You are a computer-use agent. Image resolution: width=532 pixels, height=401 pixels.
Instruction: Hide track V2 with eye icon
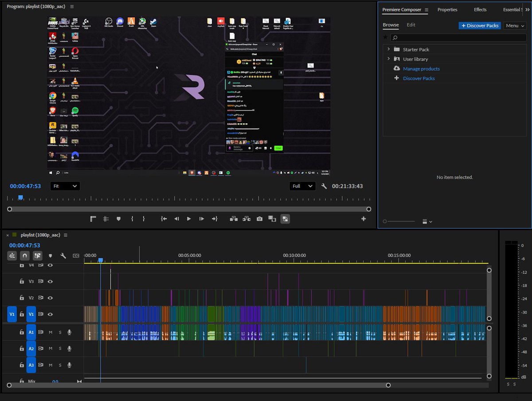coord(50,298)
